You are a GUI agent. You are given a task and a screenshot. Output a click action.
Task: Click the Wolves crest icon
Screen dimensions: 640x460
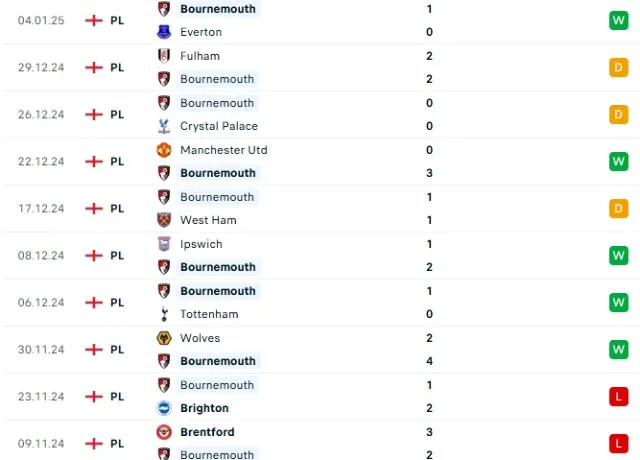(164, 338)
